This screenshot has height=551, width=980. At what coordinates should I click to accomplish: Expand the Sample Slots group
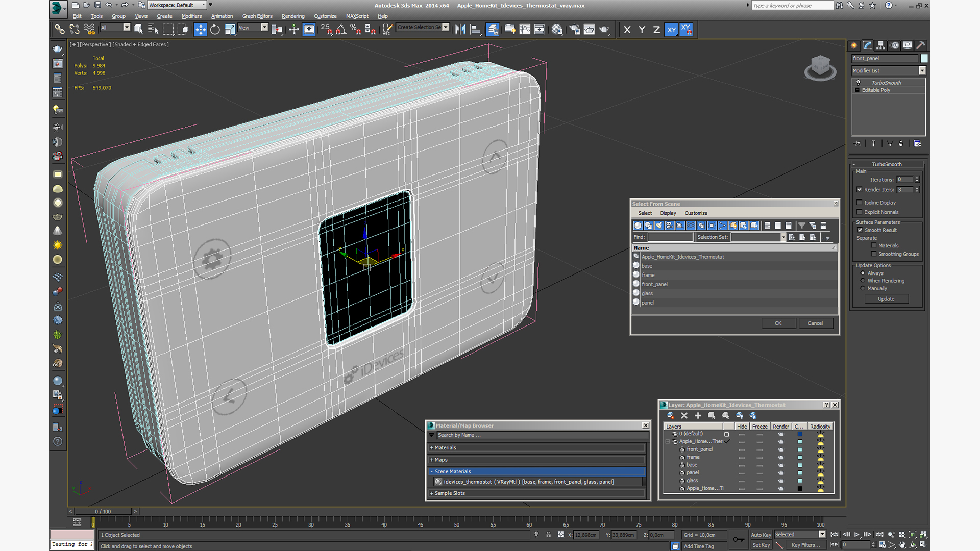(x=536, y=493)
